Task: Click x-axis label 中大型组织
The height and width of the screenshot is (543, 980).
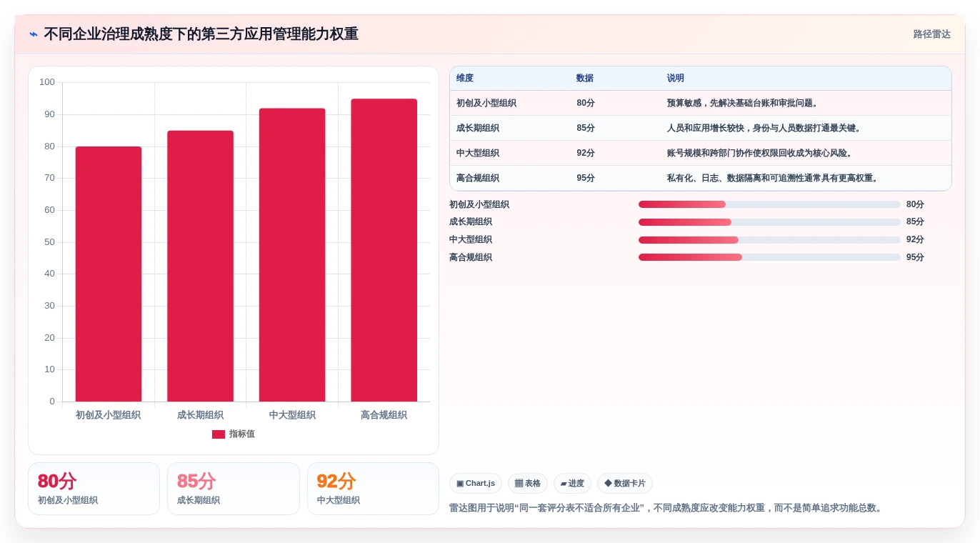Action: [292, 415]
